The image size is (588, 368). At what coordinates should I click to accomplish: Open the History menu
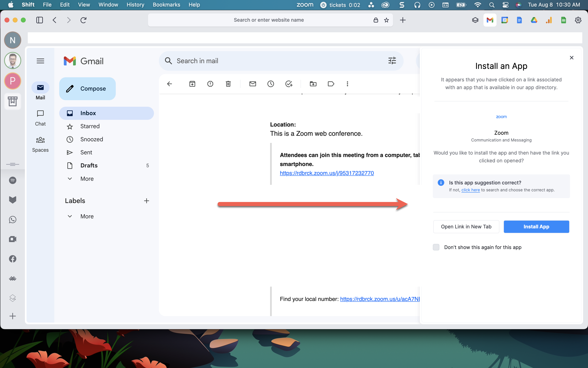pos(135,5)
